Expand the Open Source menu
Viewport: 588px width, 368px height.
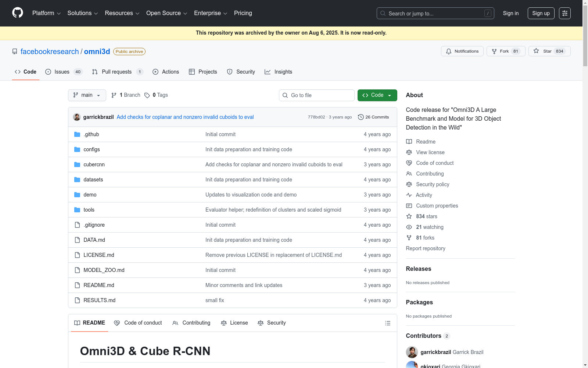click(167, 13)
